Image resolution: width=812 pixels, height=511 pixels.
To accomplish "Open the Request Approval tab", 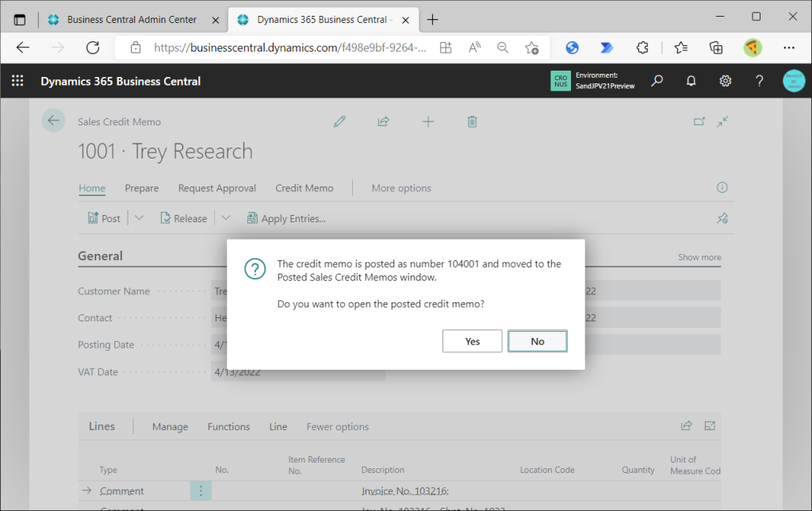I will [217, 188].
